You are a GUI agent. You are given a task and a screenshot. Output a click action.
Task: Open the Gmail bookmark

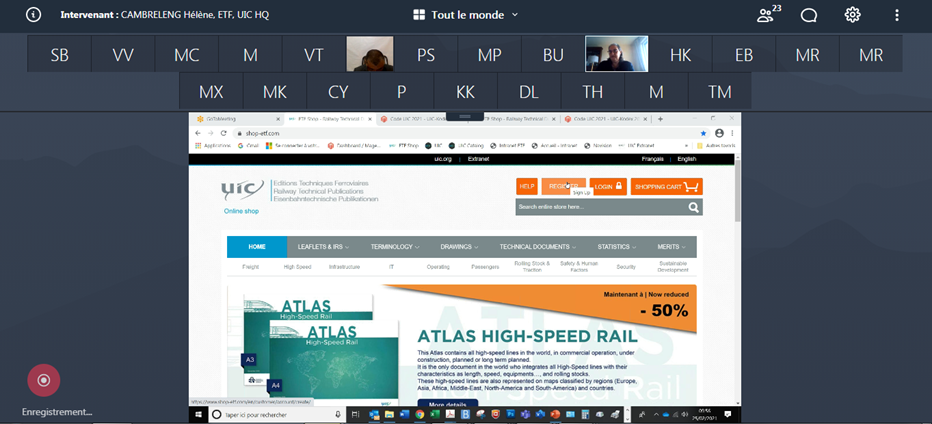pos(249,145)
